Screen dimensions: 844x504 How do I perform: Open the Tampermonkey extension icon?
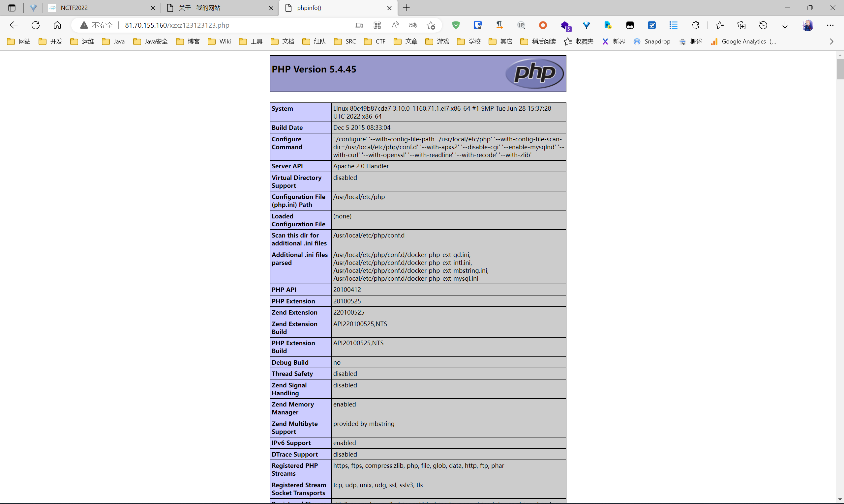coord(630,25)
